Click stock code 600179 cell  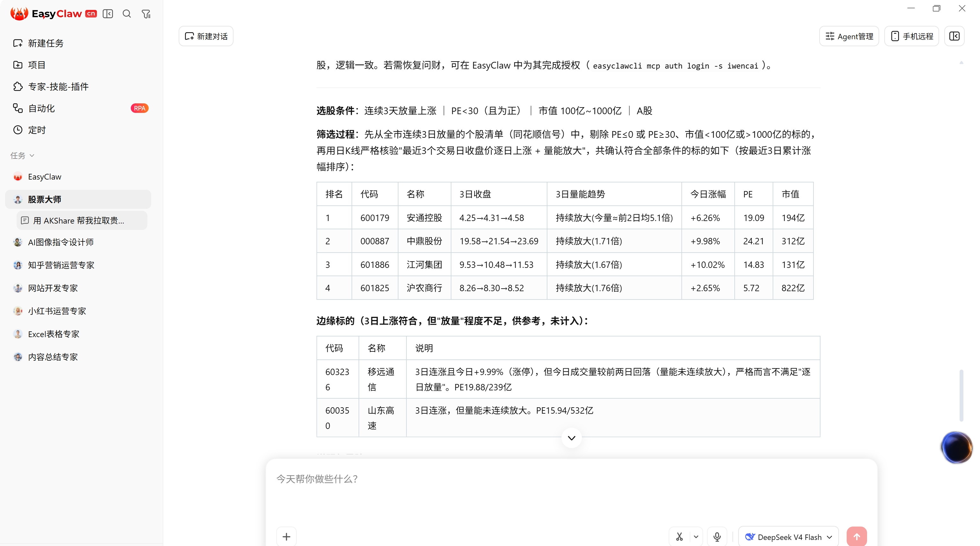click(375, 218)
